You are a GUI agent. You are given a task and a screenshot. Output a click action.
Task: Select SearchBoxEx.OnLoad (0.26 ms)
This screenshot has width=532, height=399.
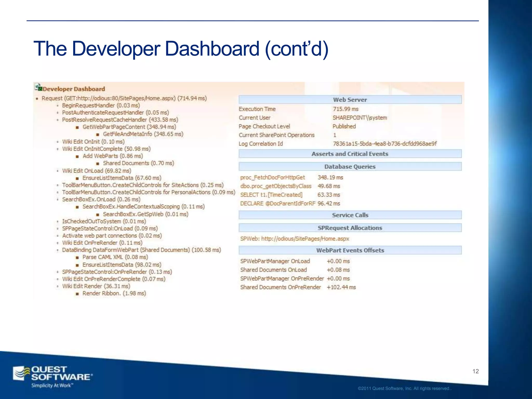tap(101, 199)
